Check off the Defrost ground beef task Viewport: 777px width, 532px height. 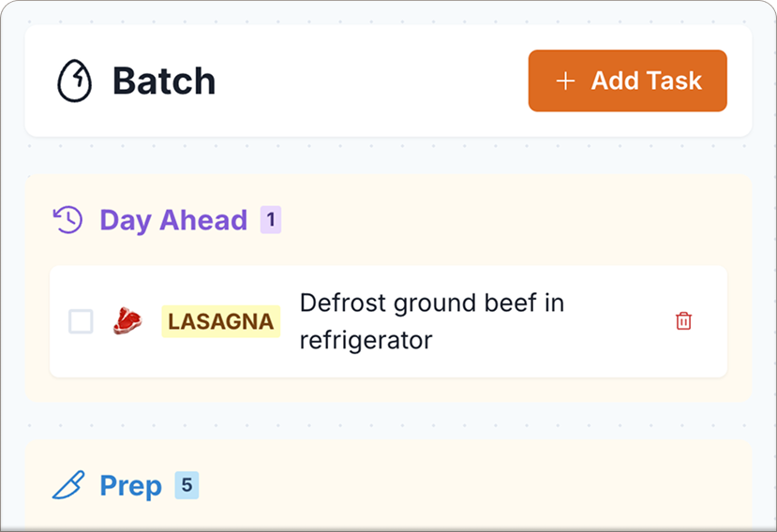[82, 321]
